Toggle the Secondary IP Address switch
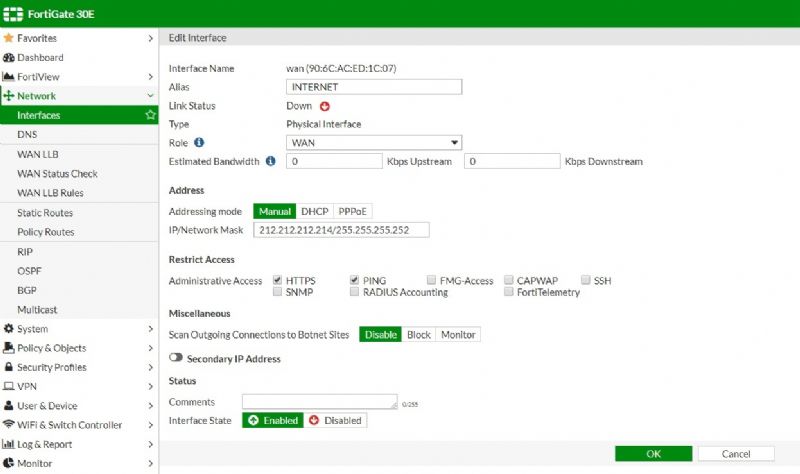Viewport: 800px width, 474px height. point(176,359)
